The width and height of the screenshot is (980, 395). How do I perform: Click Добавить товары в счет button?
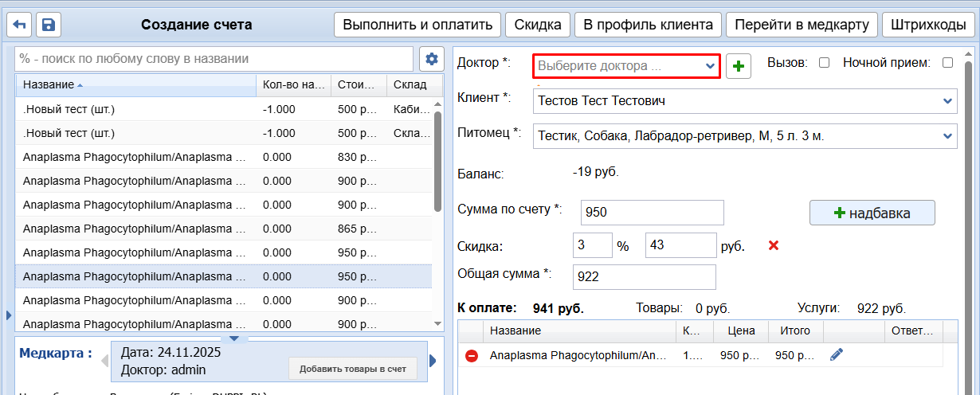click(x=352, y=369)
